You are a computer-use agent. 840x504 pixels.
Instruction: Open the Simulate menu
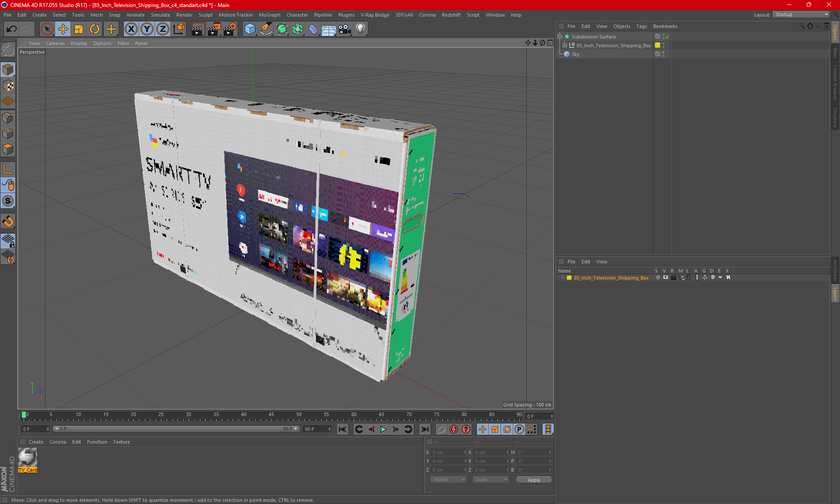(x=161, y=15)
